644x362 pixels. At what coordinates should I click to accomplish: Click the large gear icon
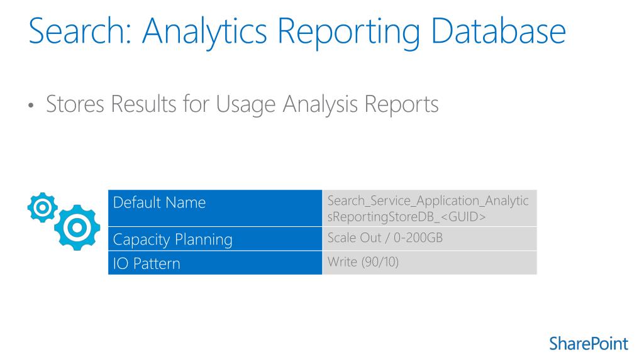tap(75, 228)
